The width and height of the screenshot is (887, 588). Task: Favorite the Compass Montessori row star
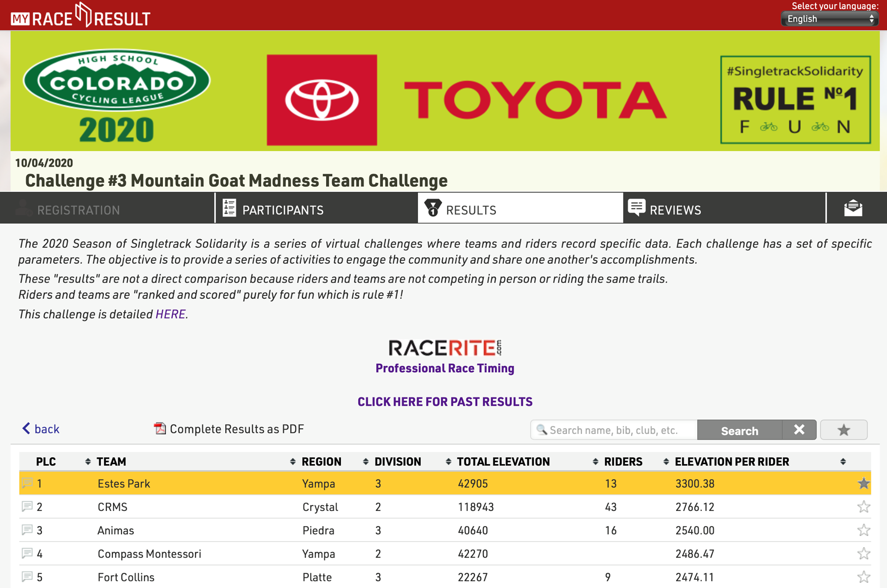click(864, 553)
